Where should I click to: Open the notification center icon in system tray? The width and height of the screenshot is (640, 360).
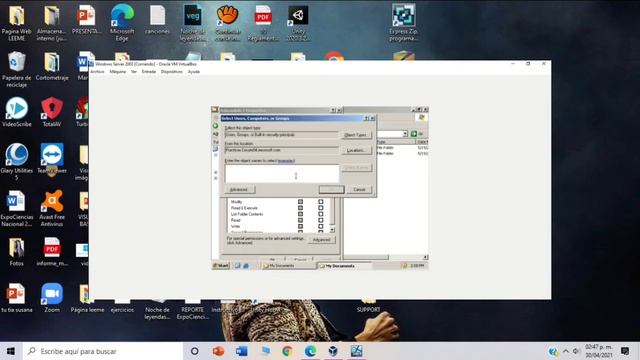(x=625, y=351)
